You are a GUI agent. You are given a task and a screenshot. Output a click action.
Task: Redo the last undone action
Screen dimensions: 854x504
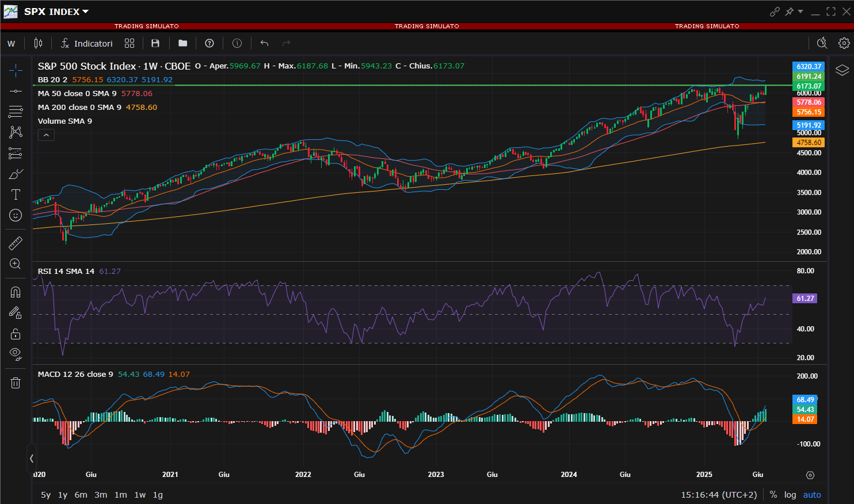tap(287, 43)
